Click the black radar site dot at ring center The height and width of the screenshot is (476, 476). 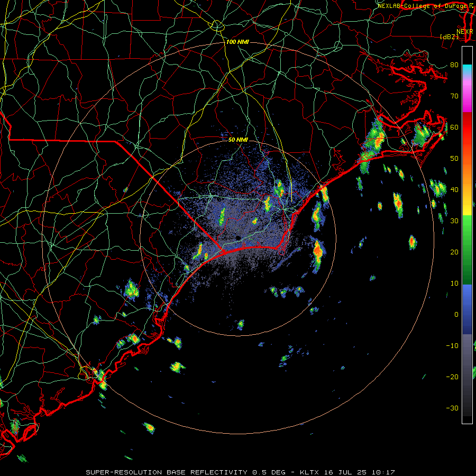239,237
